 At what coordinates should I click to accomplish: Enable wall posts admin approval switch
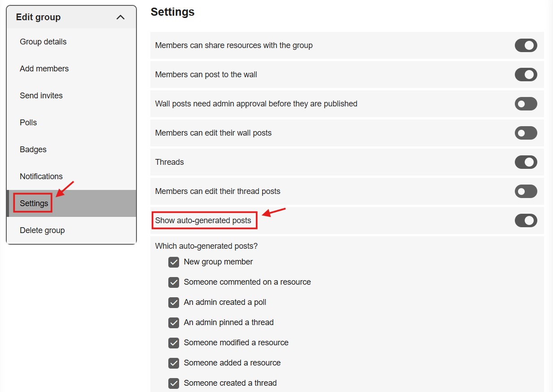tap(526, 104)
